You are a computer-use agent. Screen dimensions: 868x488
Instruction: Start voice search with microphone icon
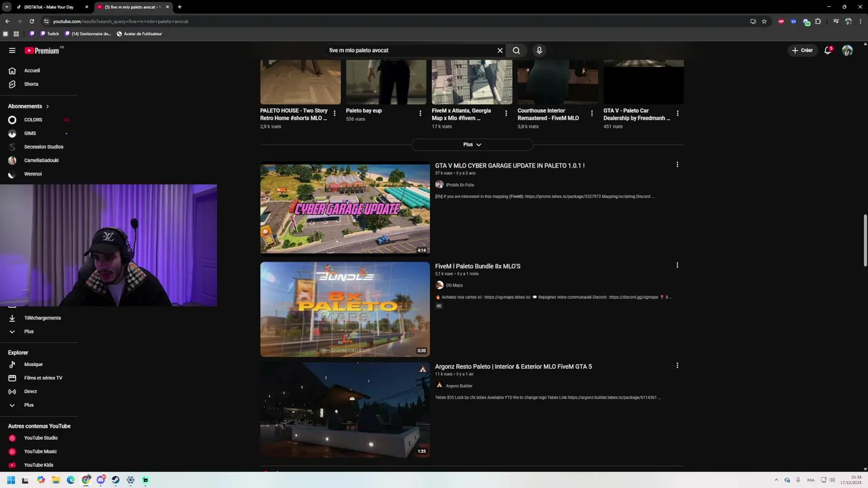click(x=539, y=50)
